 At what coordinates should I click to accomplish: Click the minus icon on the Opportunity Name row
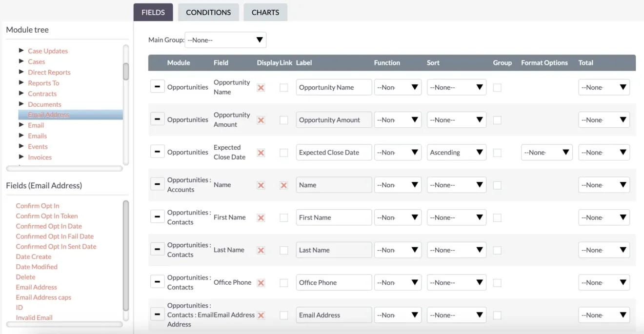click(157, 86)
